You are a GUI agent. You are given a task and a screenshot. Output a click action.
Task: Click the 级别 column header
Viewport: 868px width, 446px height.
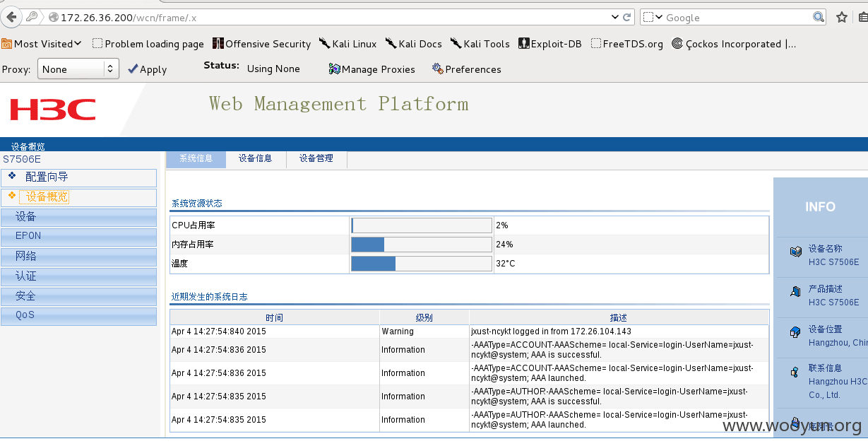[x=424, y=317]
